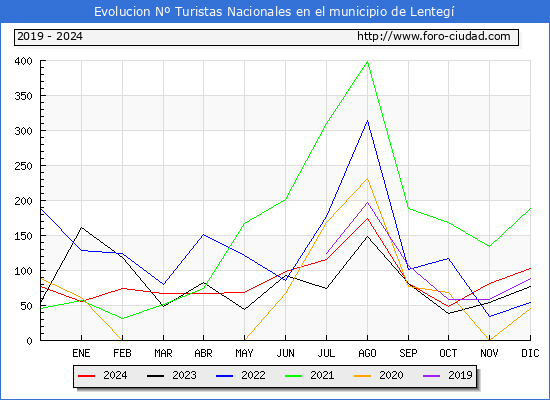Image resolution: width=550 pixels, height=400 pixels.
Task: Click the 250 value on the y-axis
Action: tap(23, 166)
